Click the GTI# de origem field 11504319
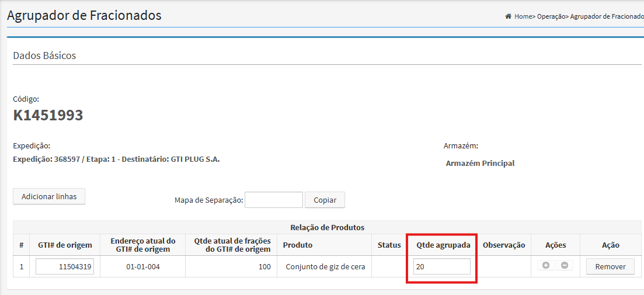Image resolution: width=644 pixels, height=295 pixels. click(65, 266)
